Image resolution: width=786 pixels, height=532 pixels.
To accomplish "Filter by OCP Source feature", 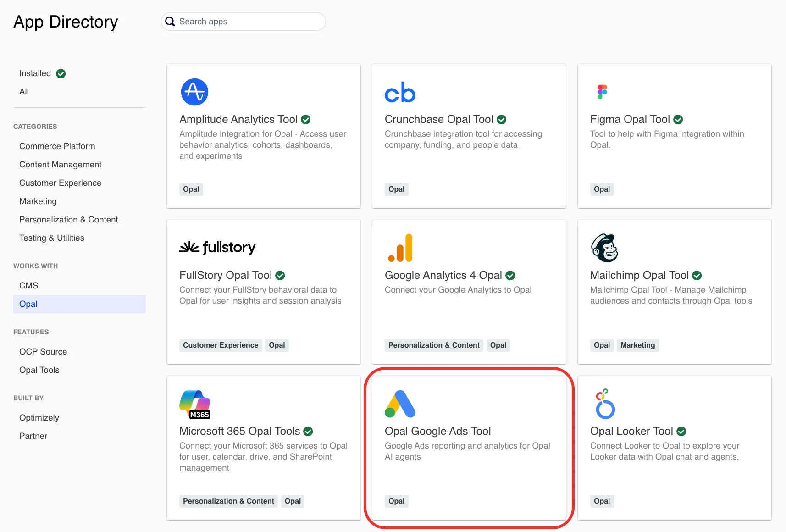I will coord(43,352).
